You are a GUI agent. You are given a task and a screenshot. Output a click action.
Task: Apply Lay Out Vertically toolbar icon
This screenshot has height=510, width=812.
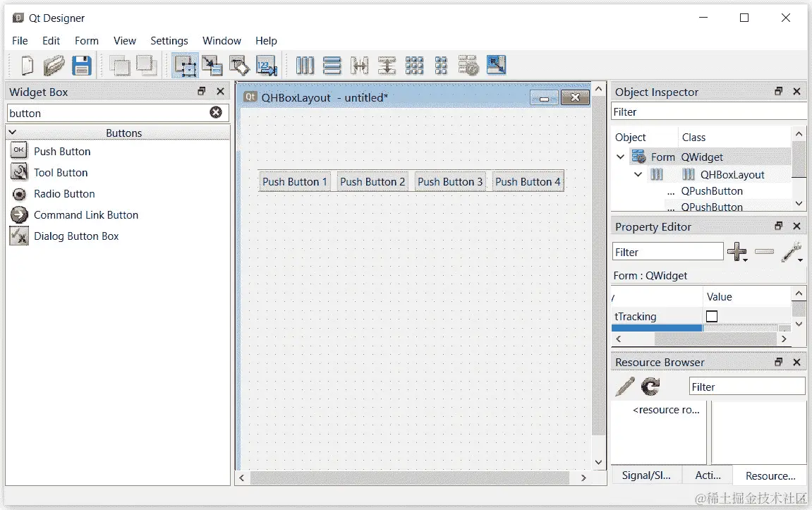click(x=332, y=66)
